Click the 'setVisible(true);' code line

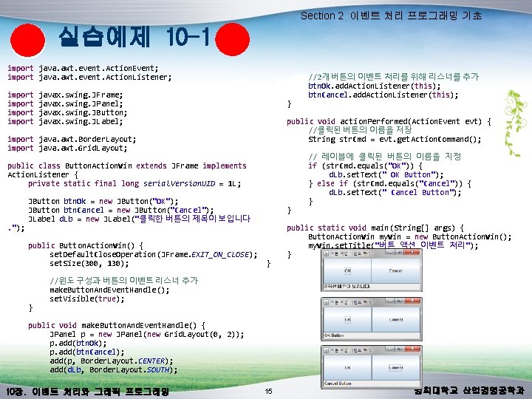point(87,299)
